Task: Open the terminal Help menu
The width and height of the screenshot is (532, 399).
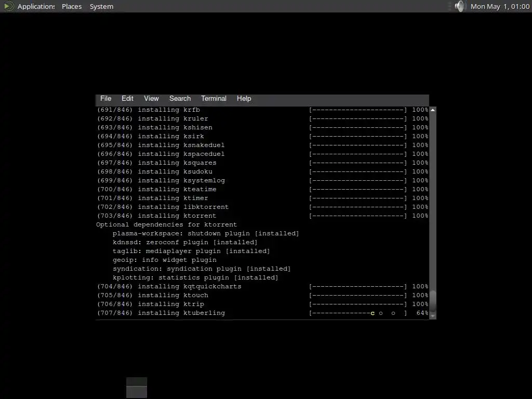Action: [244, 98]
